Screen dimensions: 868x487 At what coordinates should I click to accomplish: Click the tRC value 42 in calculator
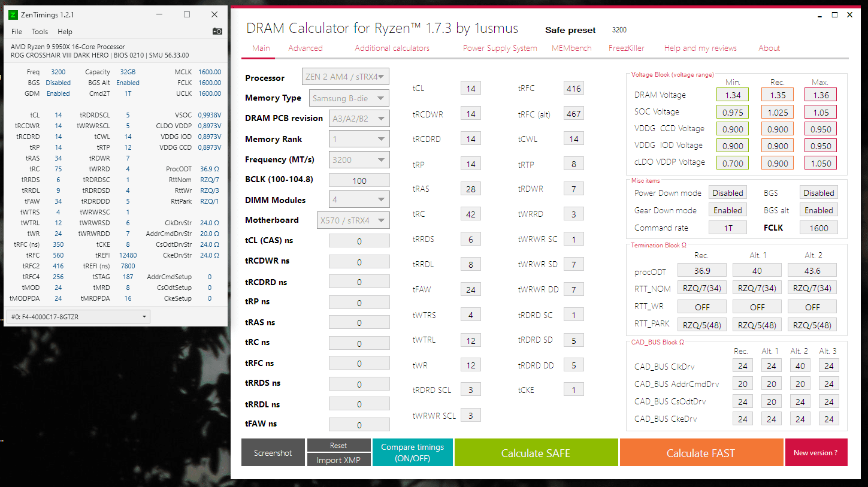(x=471, y=214)
